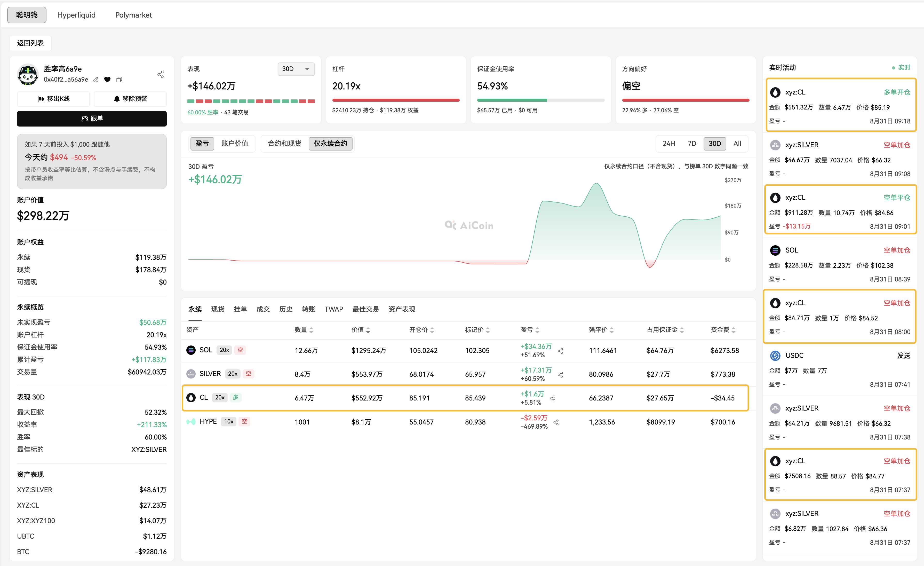
Task: Click the 成交 tab
Action: [263, 309]
